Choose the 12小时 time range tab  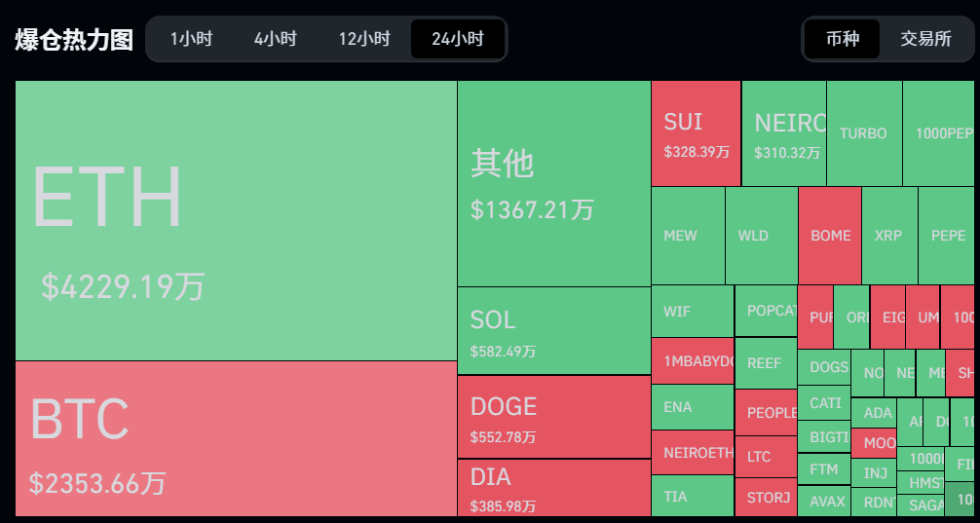[364, 39]
